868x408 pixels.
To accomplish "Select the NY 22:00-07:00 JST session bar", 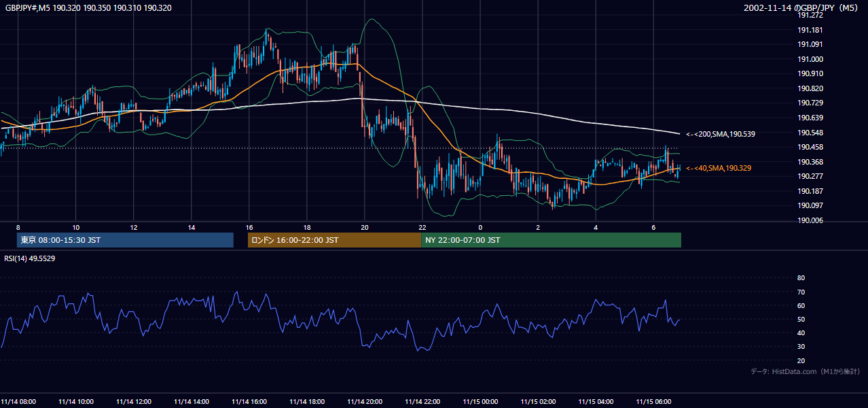I will tap(551, 240).
